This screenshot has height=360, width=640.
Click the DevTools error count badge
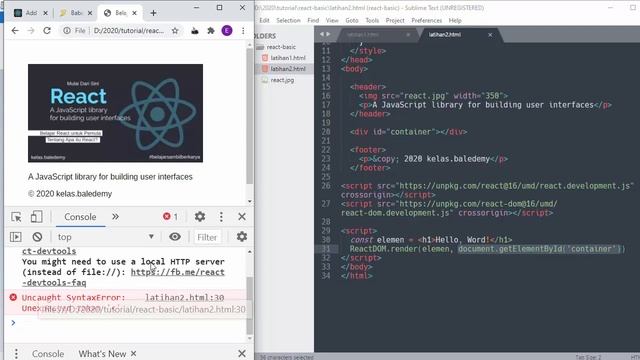170,217
